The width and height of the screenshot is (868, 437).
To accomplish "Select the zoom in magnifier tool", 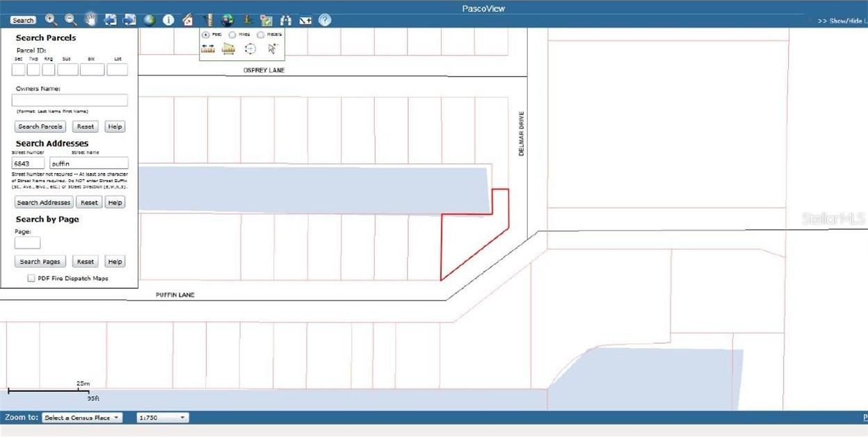I will (51, 19).
